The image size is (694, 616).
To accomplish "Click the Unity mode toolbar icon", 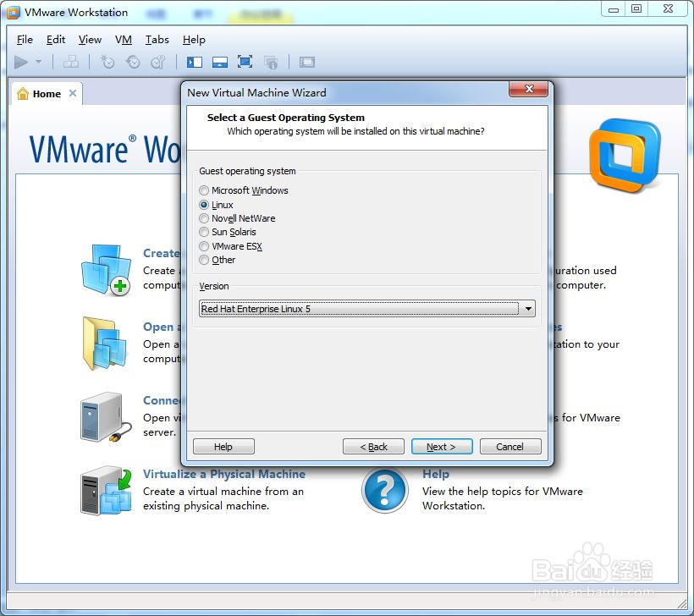I will (x=271, y=63).
